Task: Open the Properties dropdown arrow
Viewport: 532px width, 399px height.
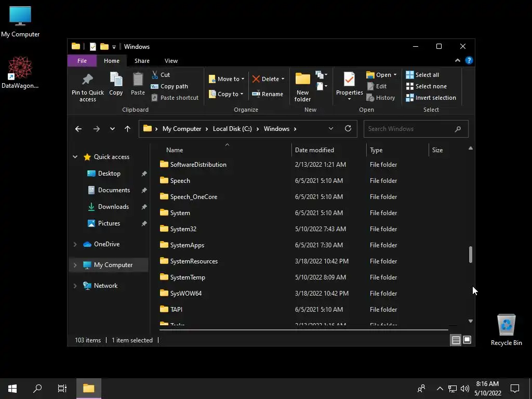Action: tap(349, 99)
